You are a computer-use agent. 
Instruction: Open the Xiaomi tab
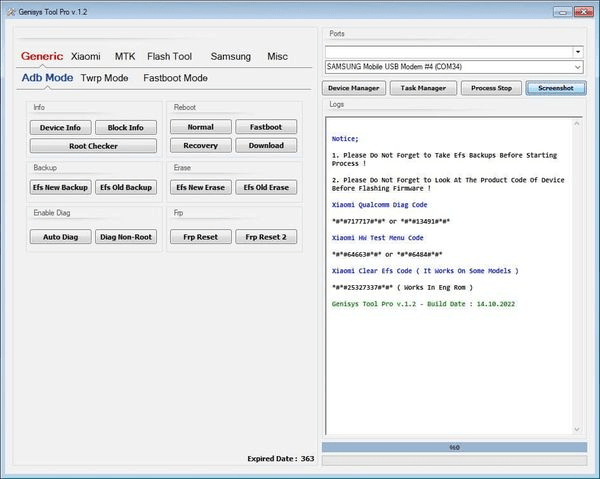click(86, 57)
